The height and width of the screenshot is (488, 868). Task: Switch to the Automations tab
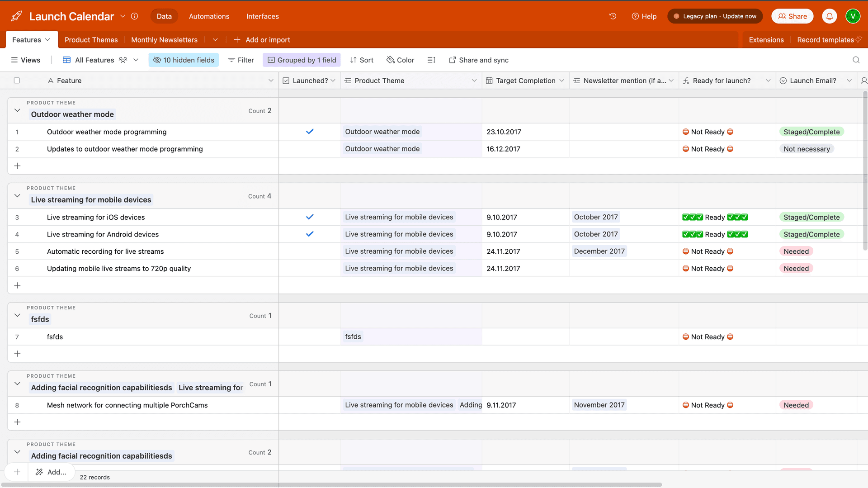tap(209, 16)
